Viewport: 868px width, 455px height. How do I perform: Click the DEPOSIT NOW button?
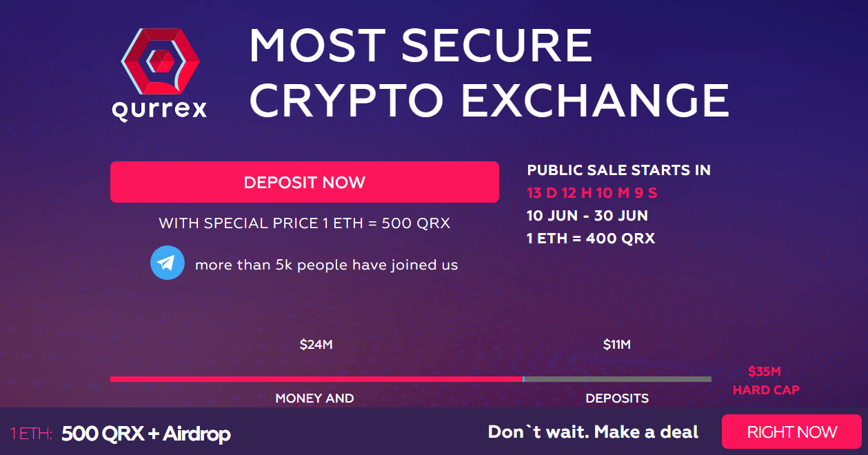pyautogui.click(x=305, y=182)
